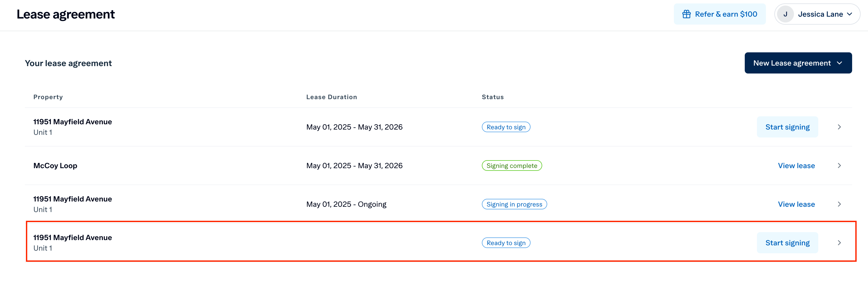Click the Status column header
Viewport: 868px width, 294px height.
492,97
